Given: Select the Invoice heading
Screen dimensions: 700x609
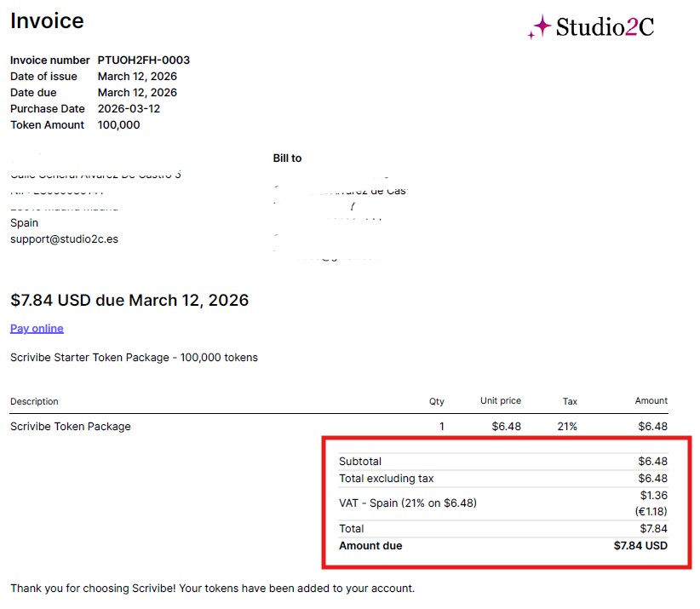Looking at the screenshot, I should point(47,20).
